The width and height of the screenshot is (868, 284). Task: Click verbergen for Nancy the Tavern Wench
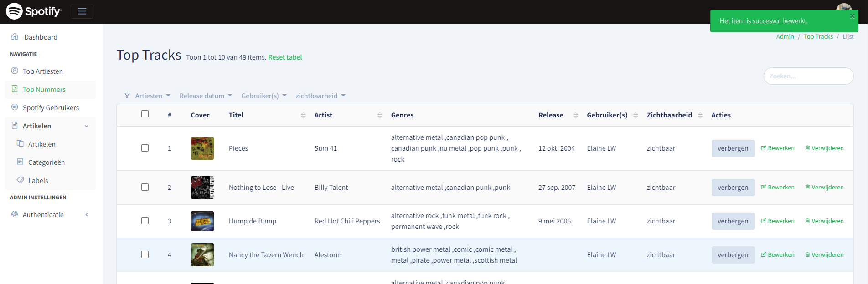tap(733, 255)
